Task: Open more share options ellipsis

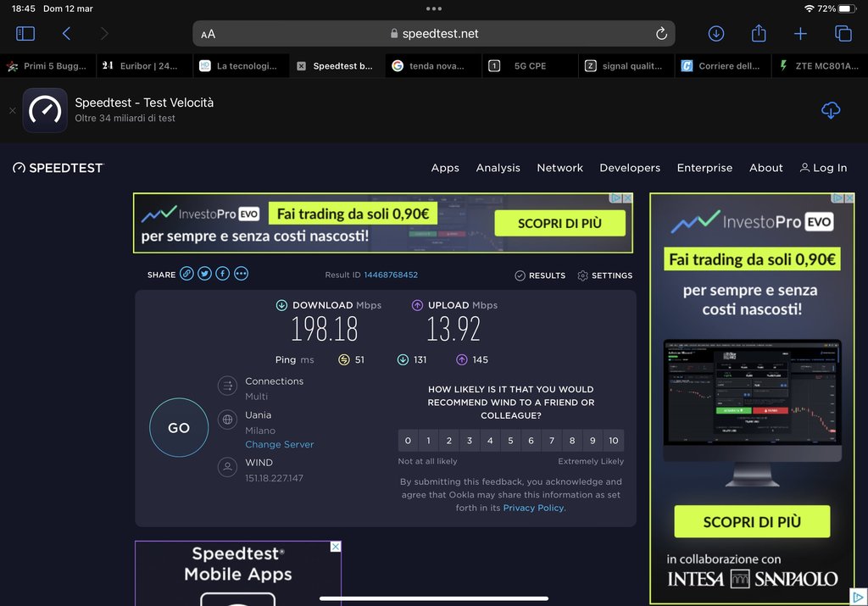Action: point(241,274)
